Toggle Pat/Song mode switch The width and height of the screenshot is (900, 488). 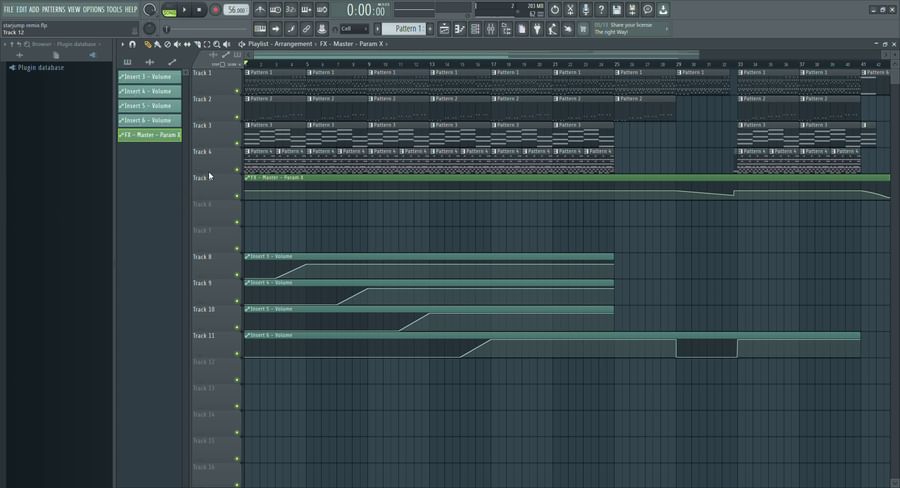169,10
